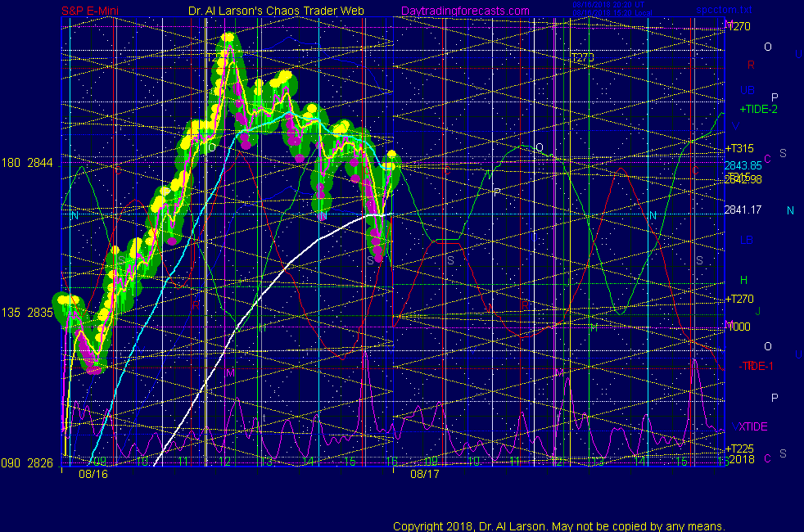Click the "S&P E-Mini" chart title
Screen dimensions: 804x532
pyautogui.click(x=90, y=11)
